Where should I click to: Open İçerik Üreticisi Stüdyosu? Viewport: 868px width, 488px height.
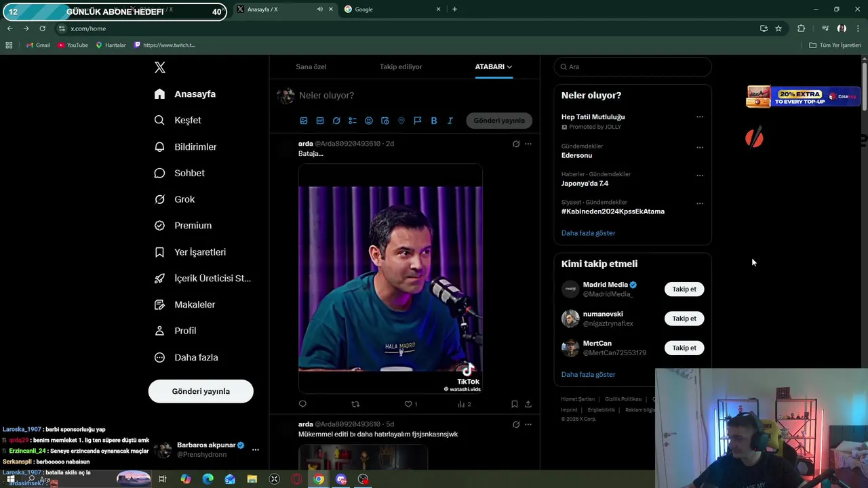[x=202, y=279]
